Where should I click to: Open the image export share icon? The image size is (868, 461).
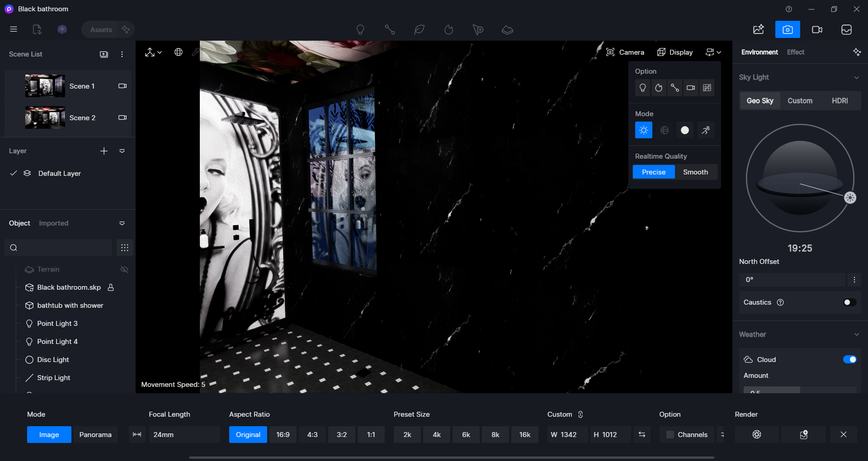click(x=759, y=29)
